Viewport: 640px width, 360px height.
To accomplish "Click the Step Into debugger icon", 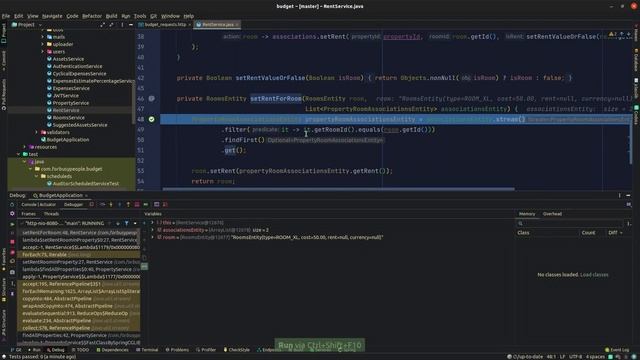I will pyautogui.click(x=111, y=204).
